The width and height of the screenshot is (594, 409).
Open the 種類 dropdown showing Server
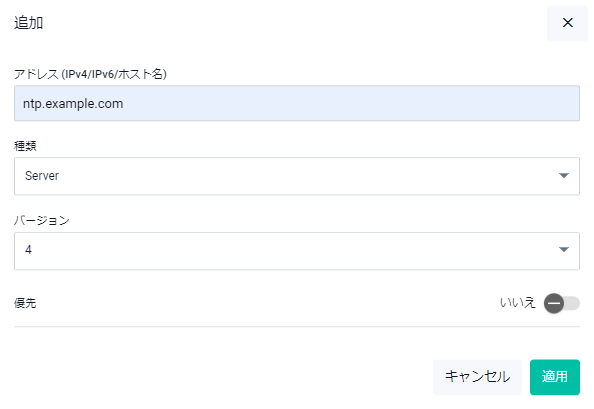pos(297,176)
